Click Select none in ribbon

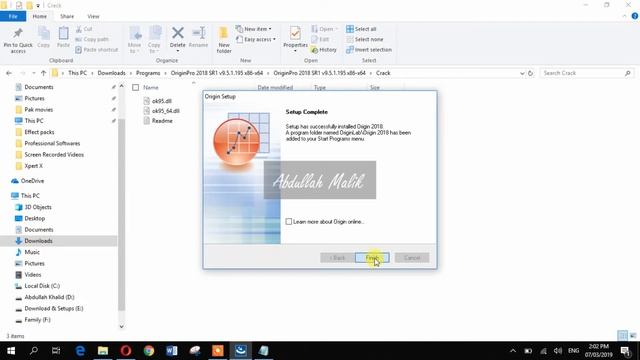point(364,39)
